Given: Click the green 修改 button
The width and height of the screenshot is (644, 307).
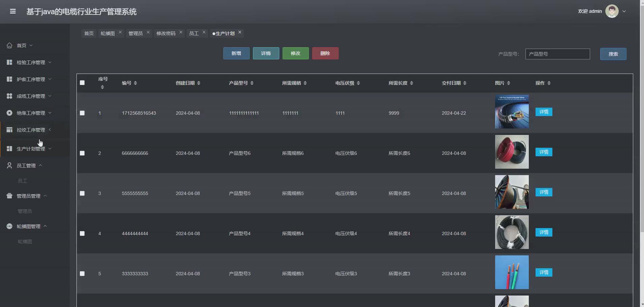Looking at the screenshot, I should pos(296,53).
